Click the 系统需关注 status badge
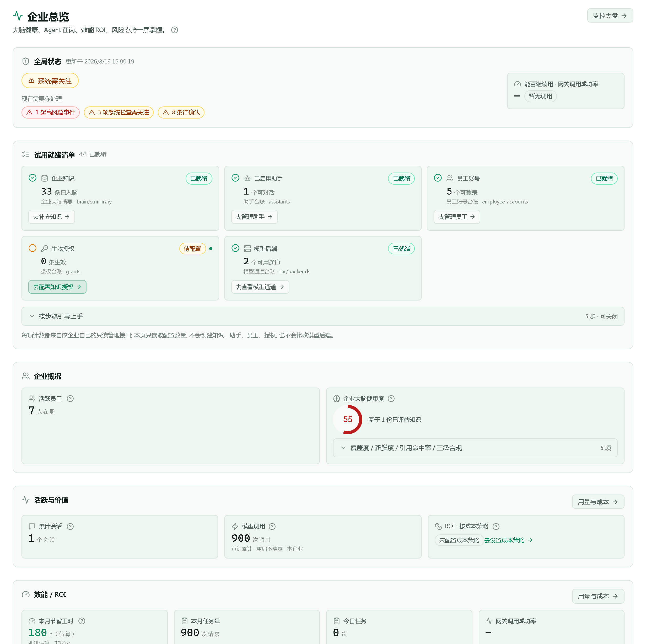The height and width of the screenshot is (644, 646). [x=50, y=80]
